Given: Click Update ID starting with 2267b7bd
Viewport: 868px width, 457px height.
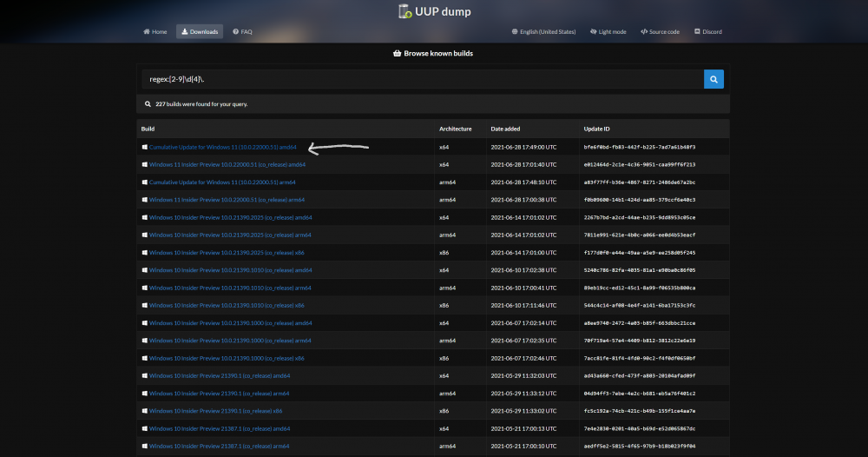Looking at the screenshot, I should pyautogui.click(x=640, y=218).
